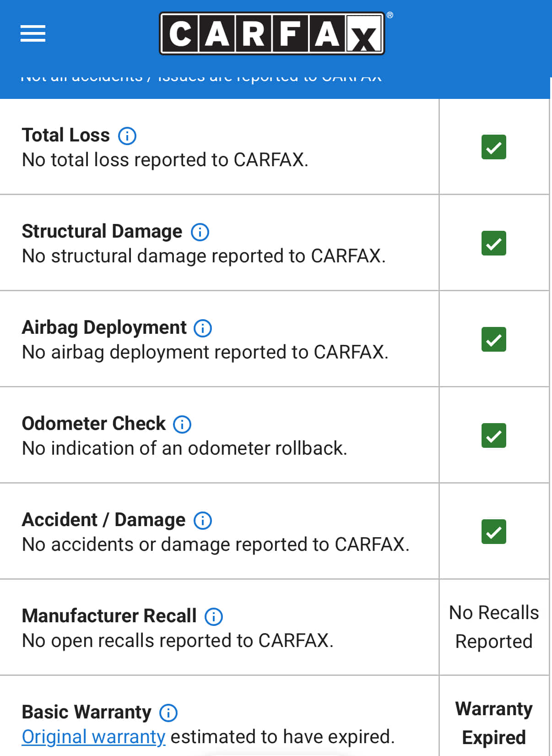Tap the Airbag Deployment info icon
Screen dimensions: 552x756
pos(203,328)
